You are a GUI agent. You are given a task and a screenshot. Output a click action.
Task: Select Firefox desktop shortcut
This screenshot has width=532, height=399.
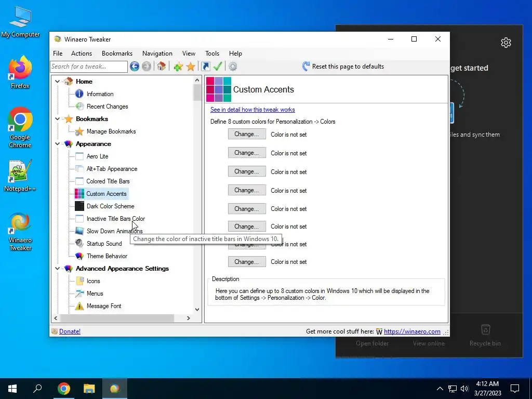click(x=20, y=73)
